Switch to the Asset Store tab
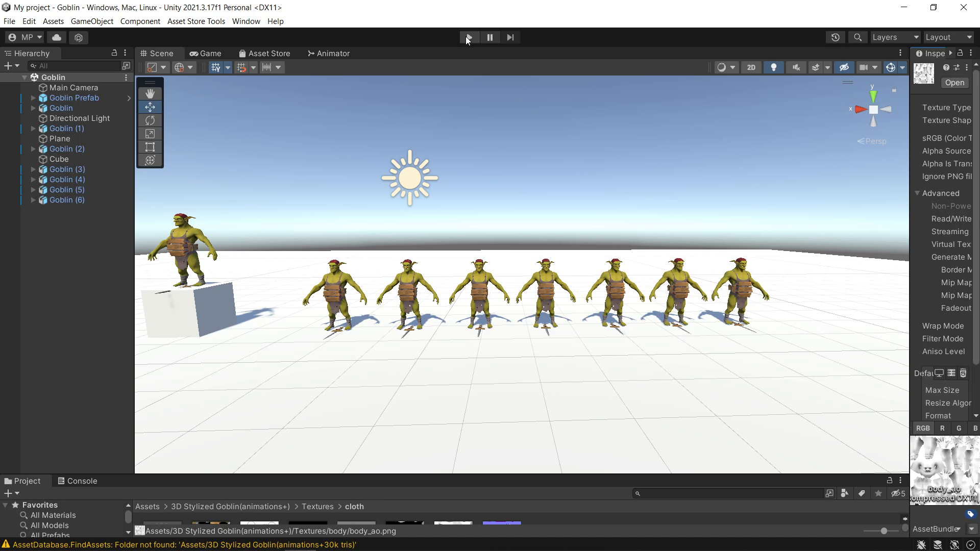 click(x=264, y=54)
